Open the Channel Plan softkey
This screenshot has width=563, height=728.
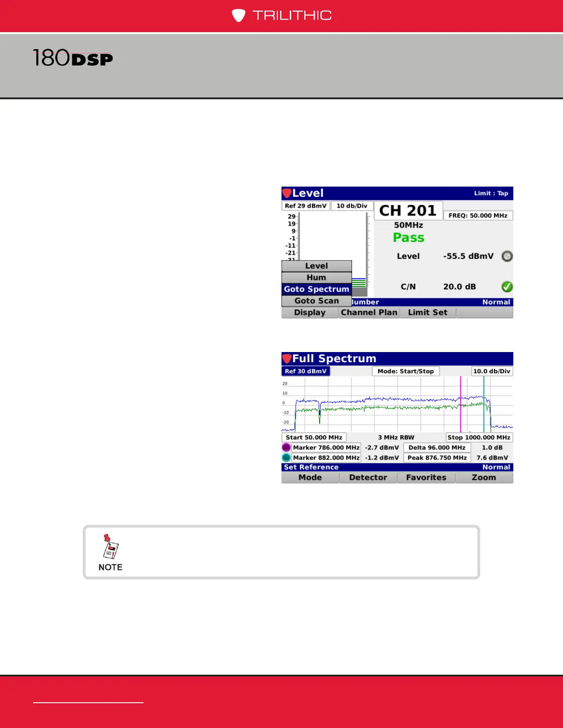click(x=369, y=313)
